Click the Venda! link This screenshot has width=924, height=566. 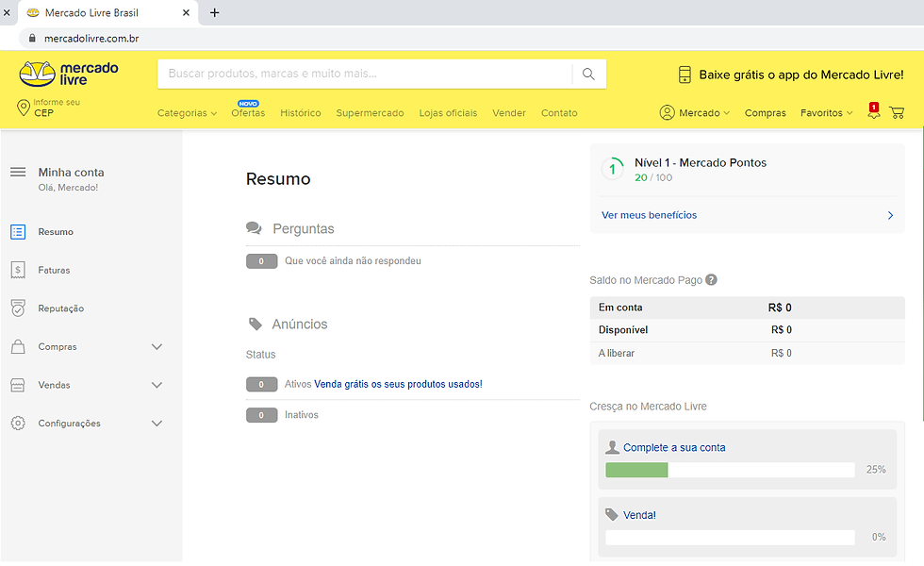639,515
